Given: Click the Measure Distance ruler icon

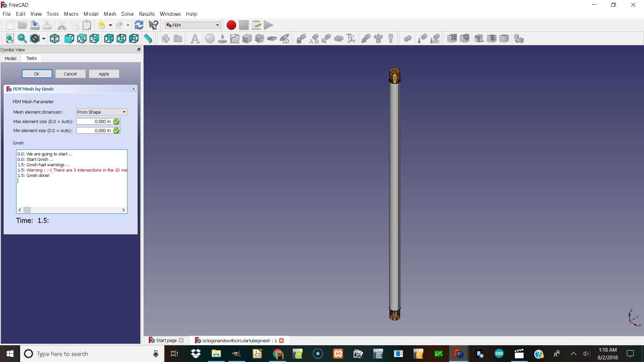Looking at the screenshot, I should (148, 39).
